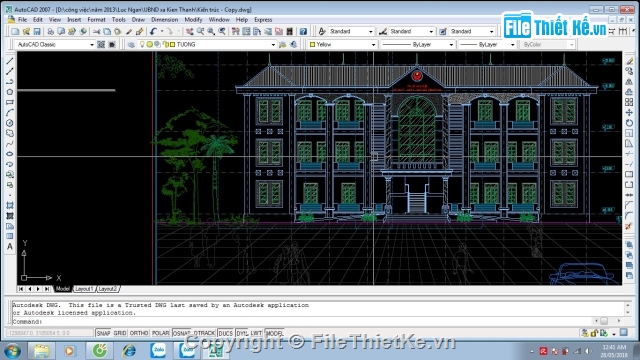Open the Dimension menu
Viewport: 640px width, 360px height.
pos(164,20)
